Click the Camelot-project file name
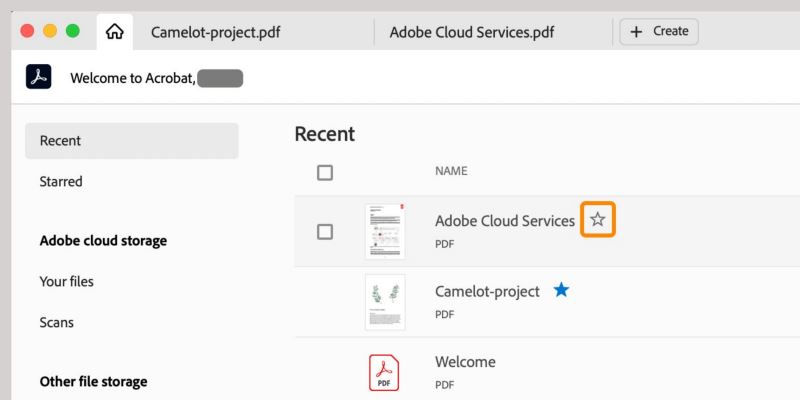Image resolution: width=800 pixels, height=400 pixels. pyautogui.click(x=487, y=292)
